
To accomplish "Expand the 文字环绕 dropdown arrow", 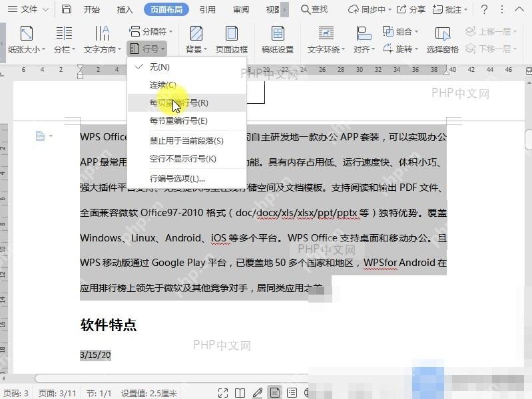I will pyautogui.click(x=343, y=49).
